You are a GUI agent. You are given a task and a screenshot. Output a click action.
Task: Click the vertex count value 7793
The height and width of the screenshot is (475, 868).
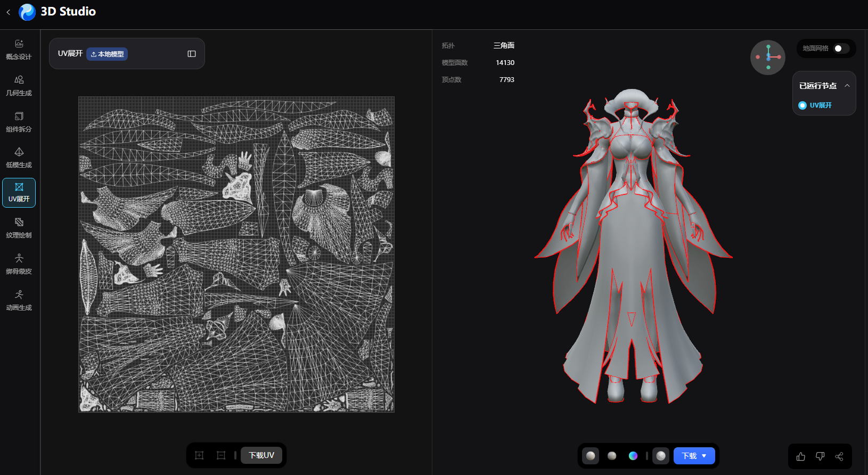[507, 80]
